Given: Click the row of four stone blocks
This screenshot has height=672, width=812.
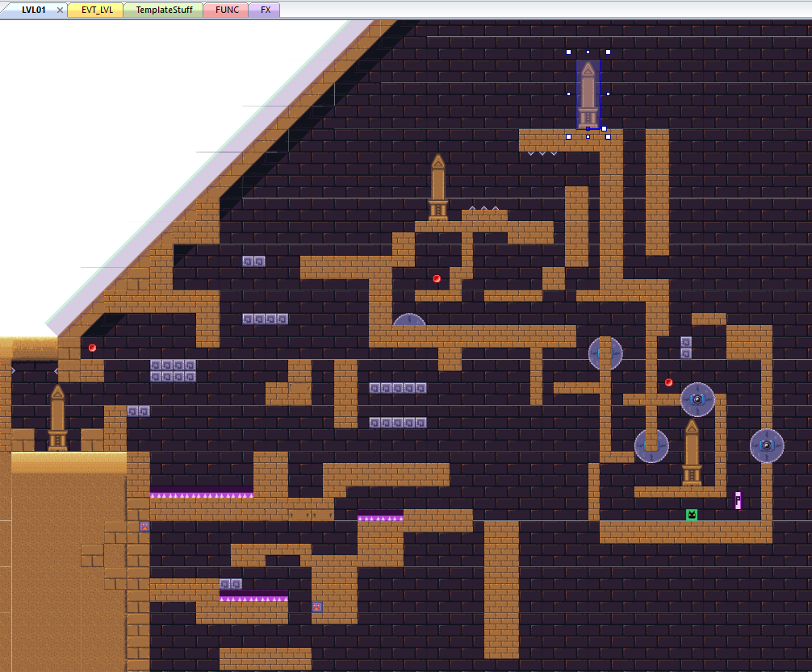Looking at the screenshot, I should pyautogui.click(x=265, y=319).
